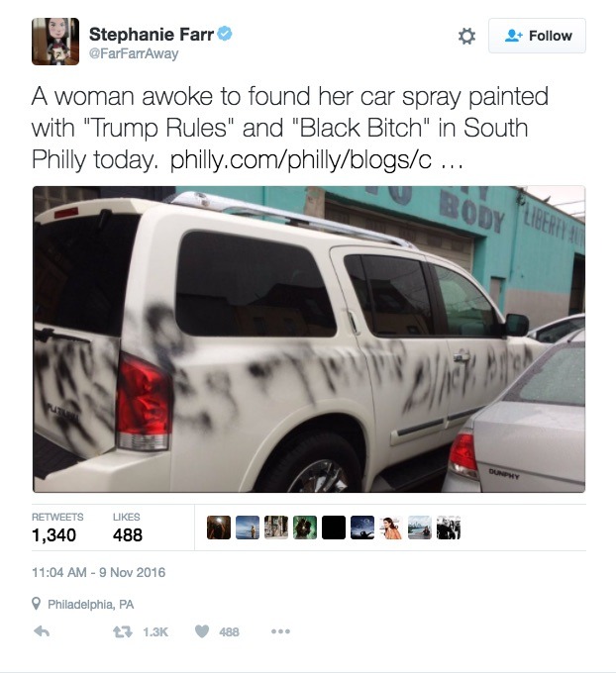This screenshot has width=616, height=673.
Task: Click the heart like icon
Action: (202, 631)
